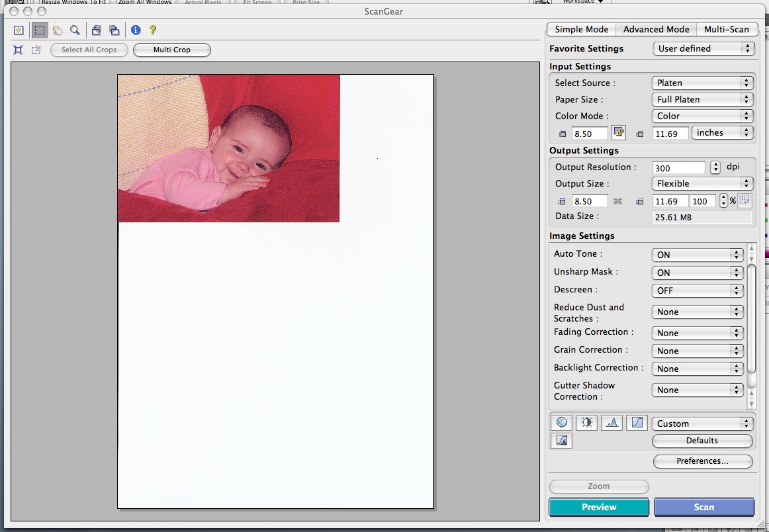Open Tone Curve settings
The height and width of the screenshot is (532, 769).
tap(636, 423)
